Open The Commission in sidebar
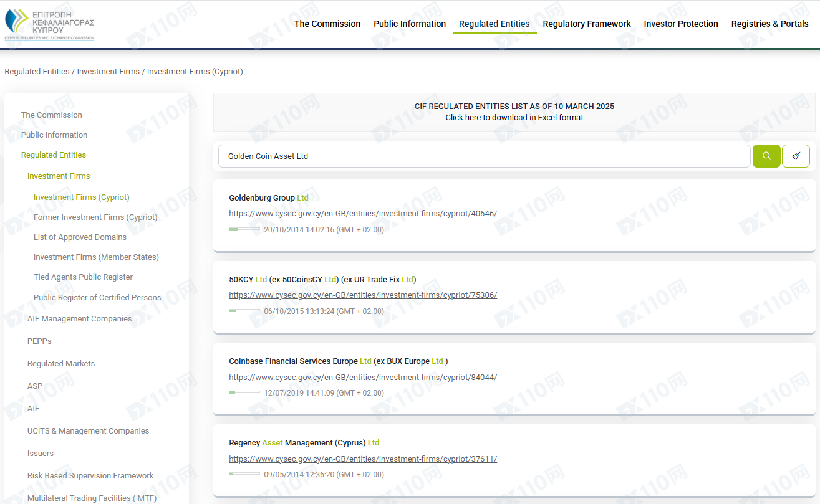 (52, 115)
